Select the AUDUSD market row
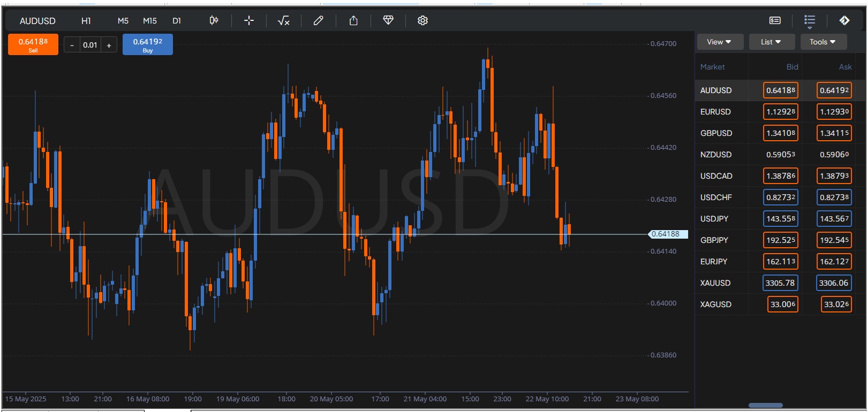The image size is (868, 412). [x=780, y=90]
